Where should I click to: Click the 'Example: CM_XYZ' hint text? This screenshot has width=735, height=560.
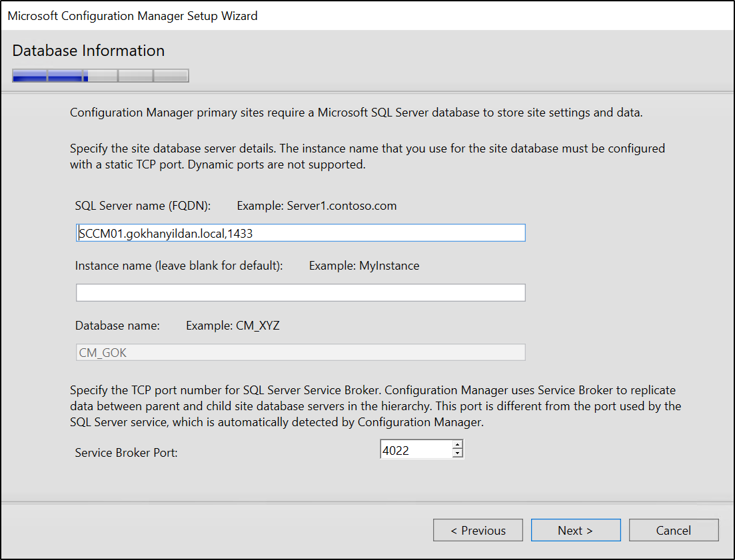click(233, 326)
